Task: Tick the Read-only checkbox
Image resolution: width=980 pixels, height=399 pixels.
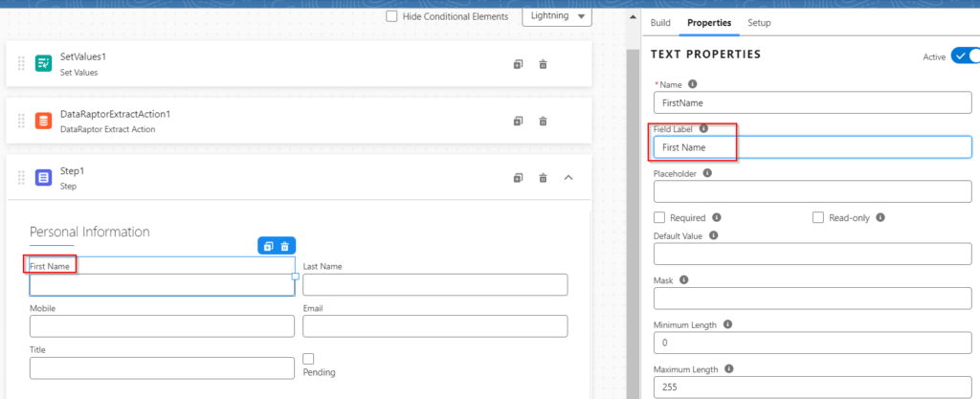Action: [x=818, y=217]
